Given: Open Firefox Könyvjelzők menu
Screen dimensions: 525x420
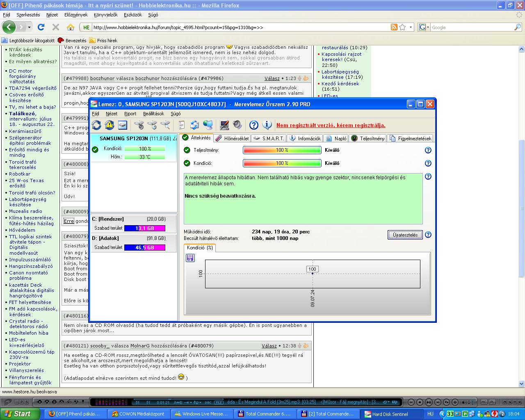Looking at the screenshot, I should 105,15.
